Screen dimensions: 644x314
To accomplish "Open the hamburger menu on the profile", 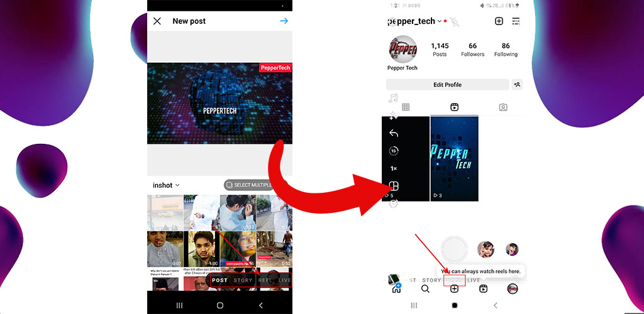I will tap(516, 21).
